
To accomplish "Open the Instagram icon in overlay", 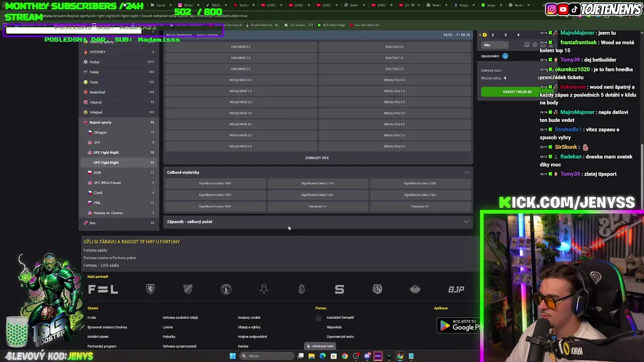I will (551, 9).
